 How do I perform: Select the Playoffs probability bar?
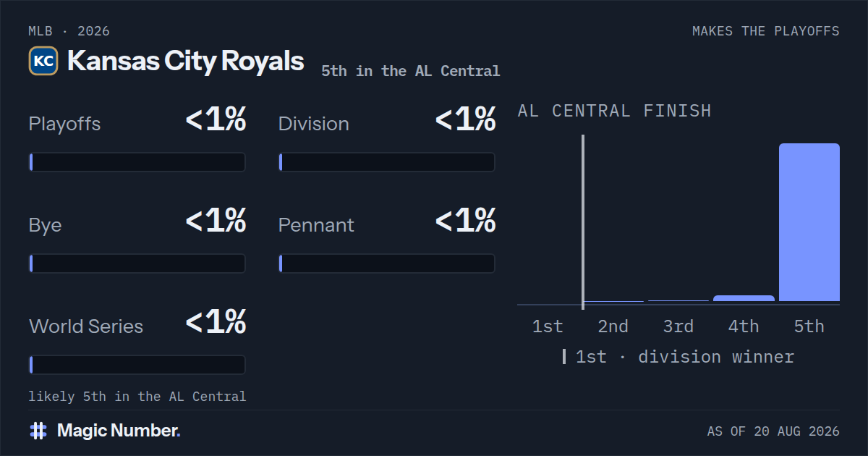pos(137,162)
